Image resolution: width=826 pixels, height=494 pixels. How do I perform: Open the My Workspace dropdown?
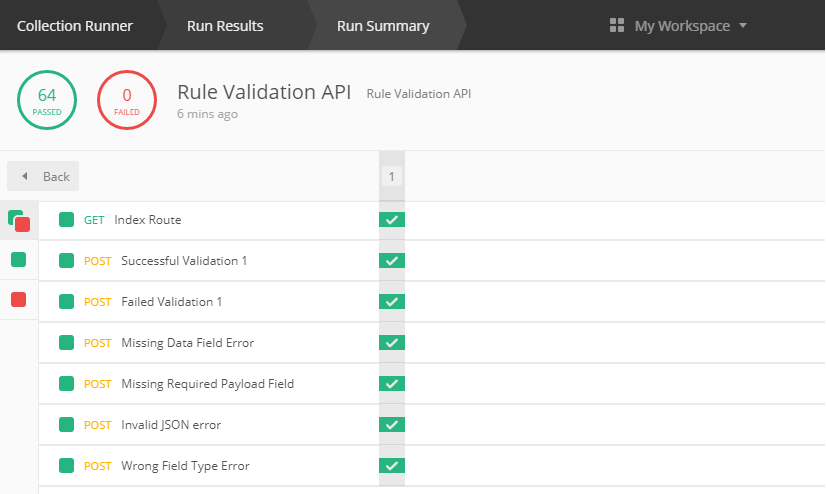[x=678, y=26]
